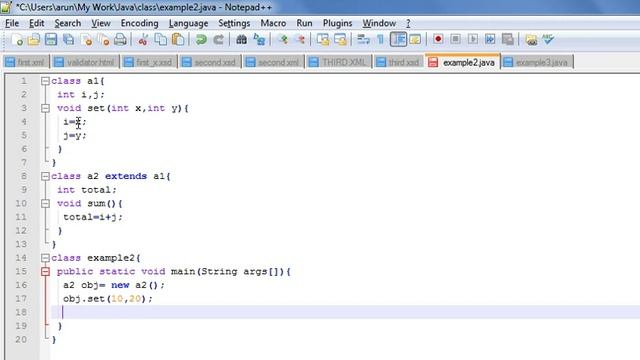
Task: Redo the last undone edit
Action: 218,40
